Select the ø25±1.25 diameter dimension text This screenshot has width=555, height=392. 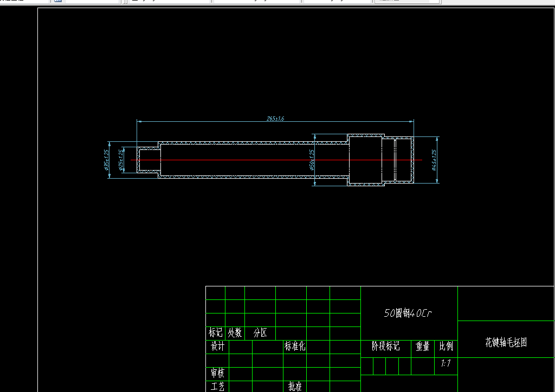click(121, 160)
